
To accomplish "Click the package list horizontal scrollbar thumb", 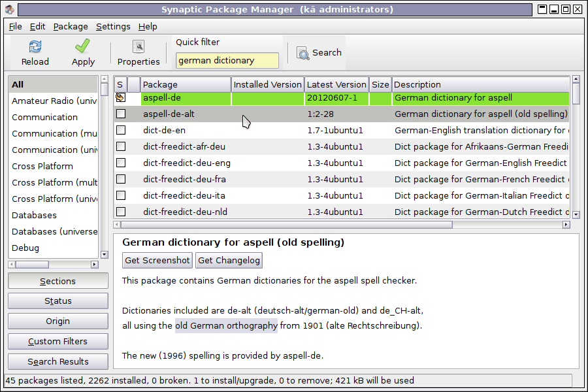I will [x=287, y=224].
